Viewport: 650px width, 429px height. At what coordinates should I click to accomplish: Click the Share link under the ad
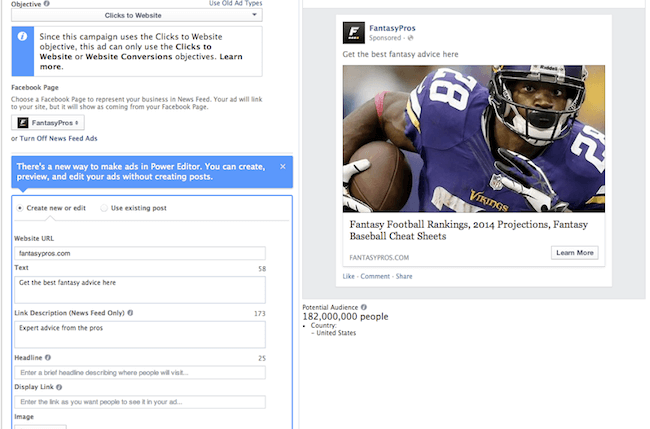404,275
